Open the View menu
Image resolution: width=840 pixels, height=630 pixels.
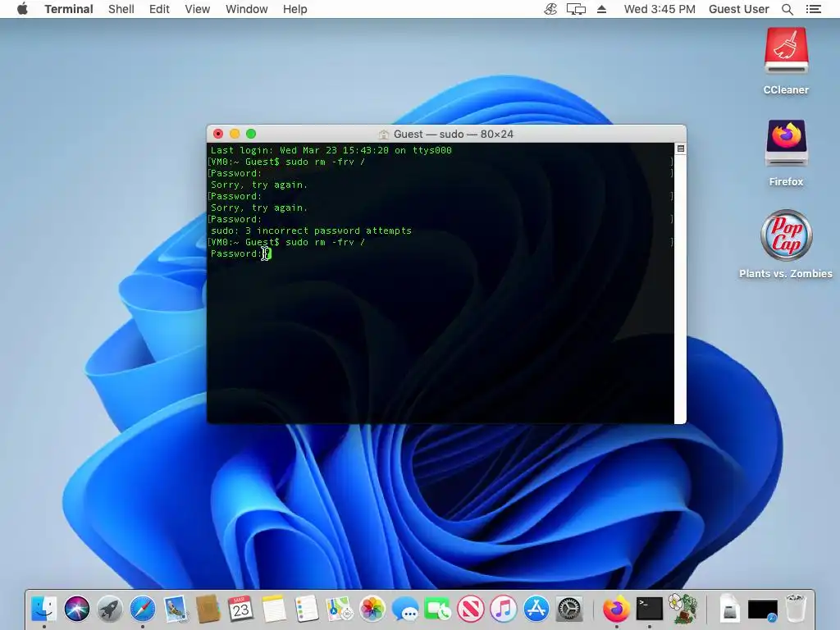point(197,9)
